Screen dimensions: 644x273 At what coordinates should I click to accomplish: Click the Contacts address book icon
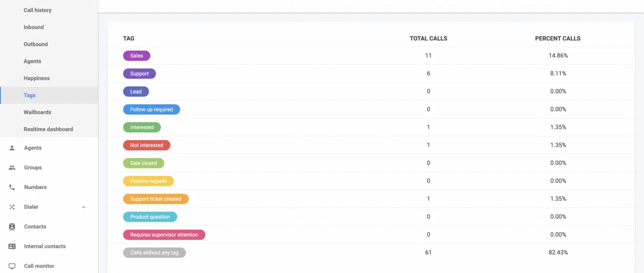(x=12, y=227)
